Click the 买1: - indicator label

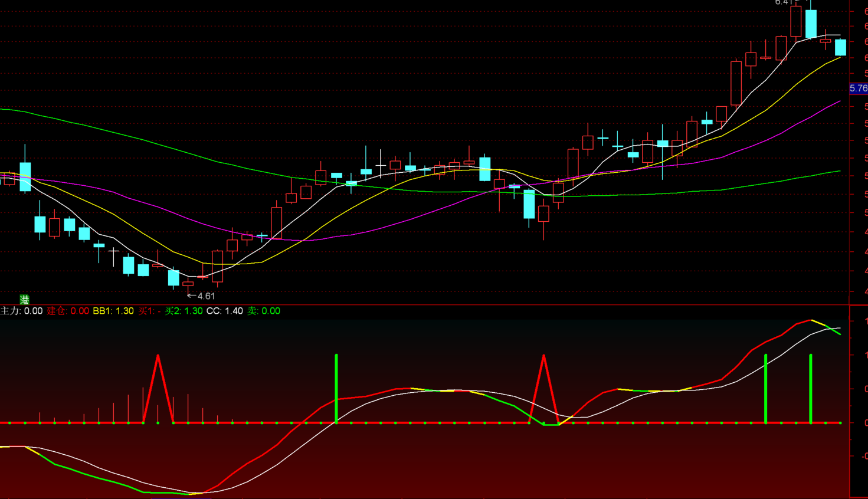[x=150, y=311]
